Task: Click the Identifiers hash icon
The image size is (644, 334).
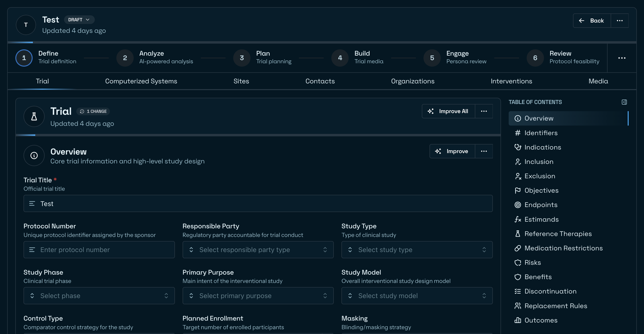Action: 518,133
